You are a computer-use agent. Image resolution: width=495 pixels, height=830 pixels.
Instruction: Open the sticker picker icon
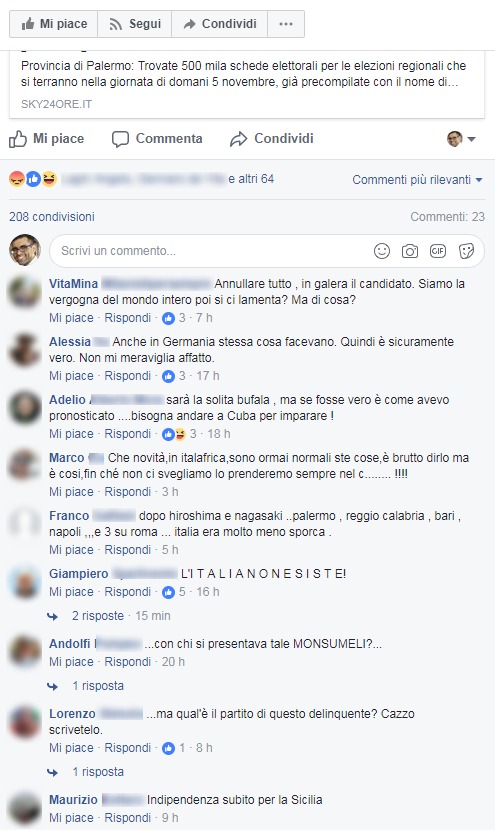466,251
